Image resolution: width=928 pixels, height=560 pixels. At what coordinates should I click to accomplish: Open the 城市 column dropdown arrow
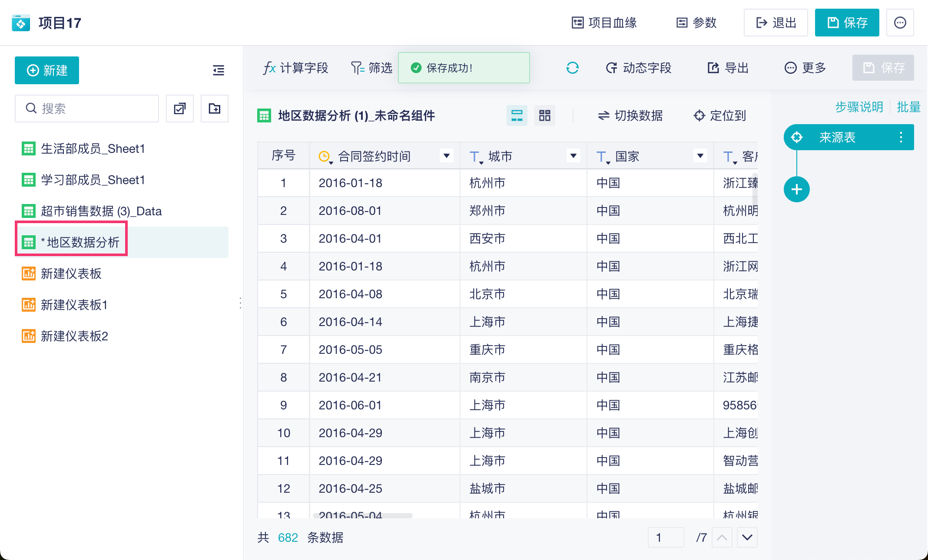pyautogui.click(x=573, y=156)
